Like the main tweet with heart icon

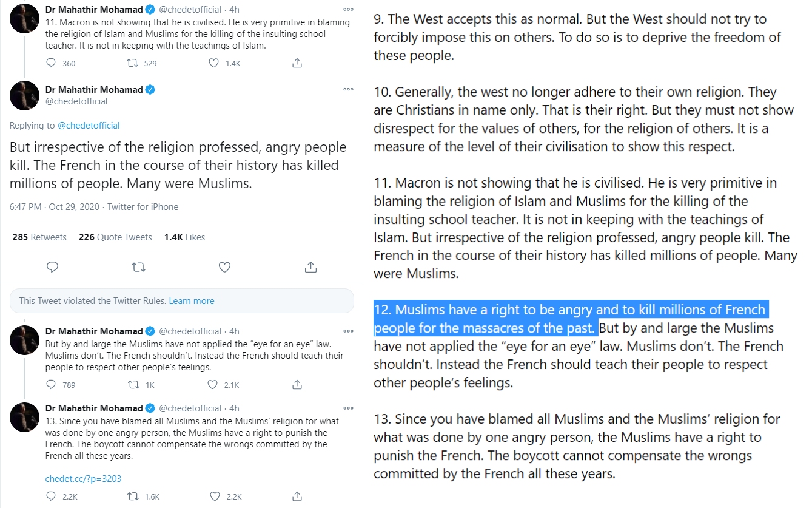pos(224,266)
